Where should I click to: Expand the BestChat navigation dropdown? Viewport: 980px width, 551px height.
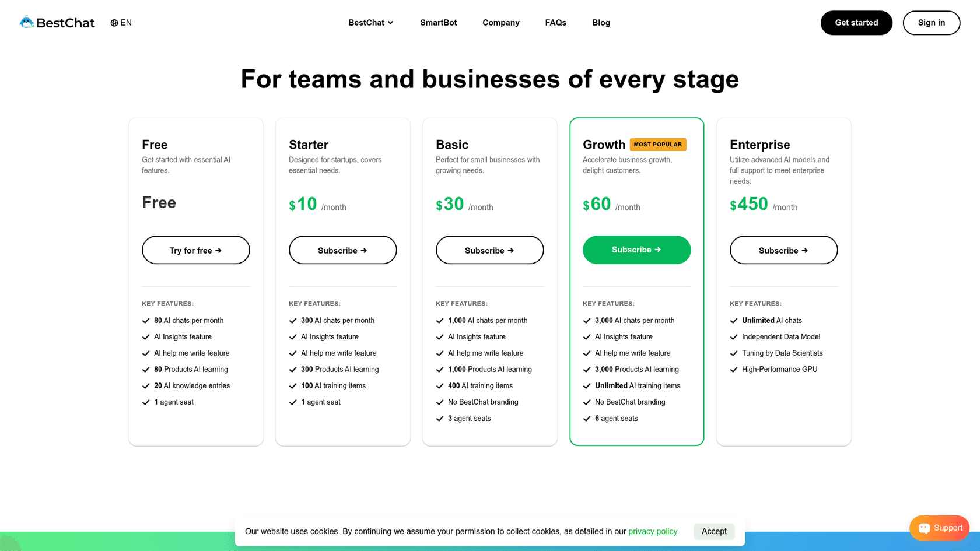[371, 23]
